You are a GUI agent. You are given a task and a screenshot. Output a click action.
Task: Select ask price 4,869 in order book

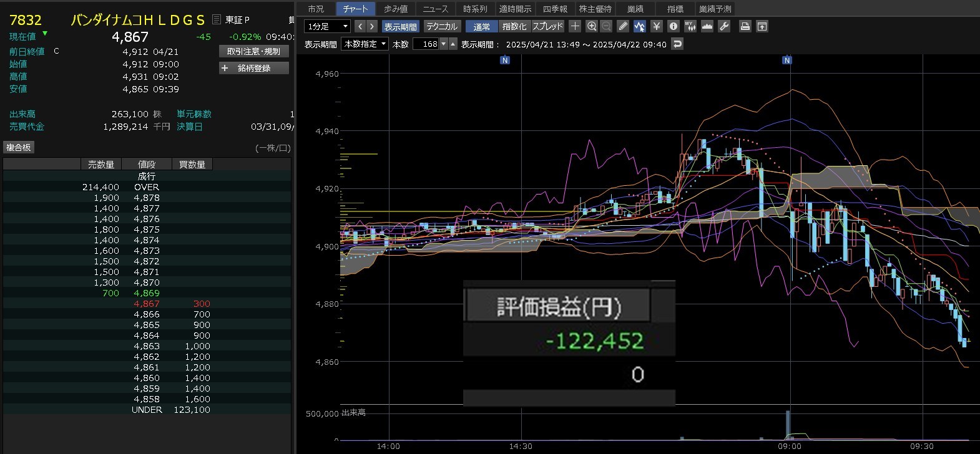coord(147,293)
